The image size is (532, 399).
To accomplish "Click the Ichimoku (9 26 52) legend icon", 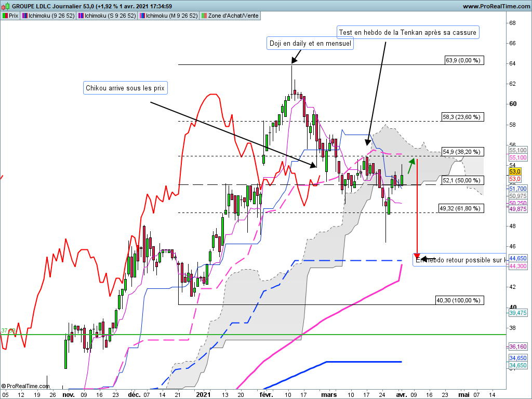I will point(25,16).
